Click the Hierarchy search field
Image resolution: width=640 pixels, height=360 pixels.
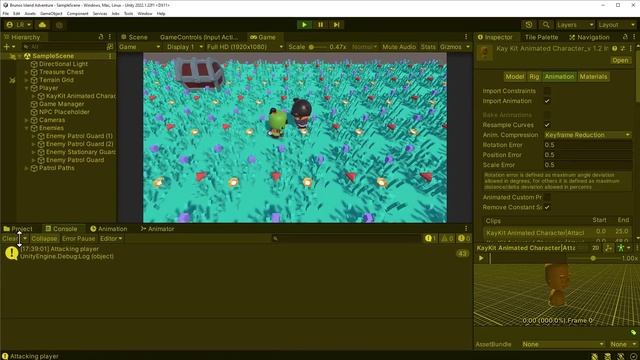click(x=63, y=47)
